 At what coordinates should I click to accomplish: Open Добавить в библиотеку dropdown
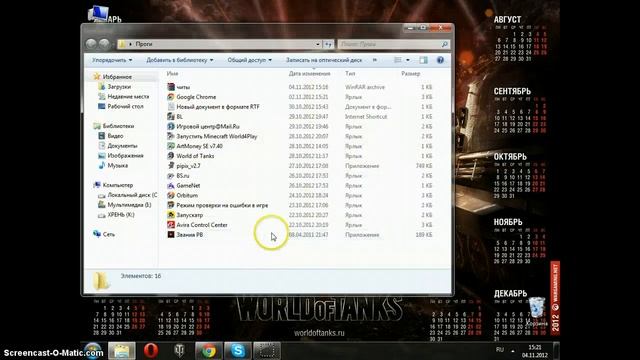click(x=180, y=60)
